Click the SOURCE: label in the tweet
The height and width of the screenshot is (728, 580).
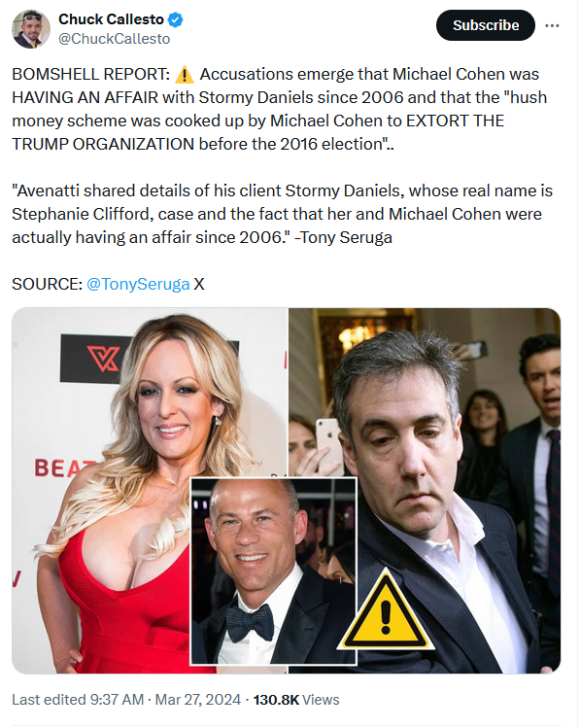pyautogui.click(x=47, y=284)
